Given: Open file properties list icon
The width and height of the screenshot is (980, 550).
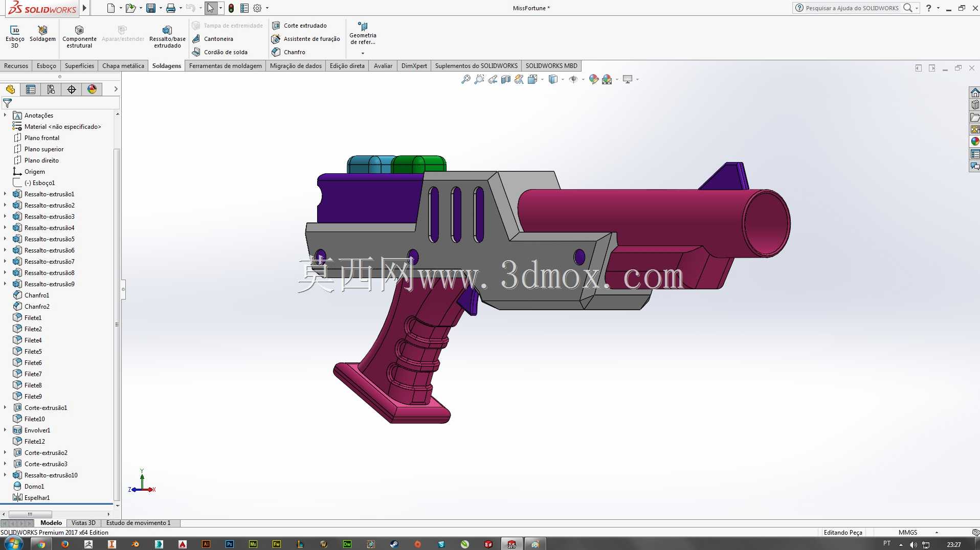Looking at the screenshot, I should (x=244, y=8).
